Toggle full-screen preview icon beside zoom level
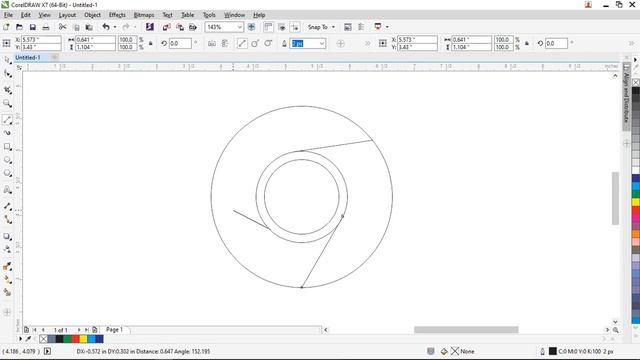Viewport: 640px width, 360px height. (251, 27)
